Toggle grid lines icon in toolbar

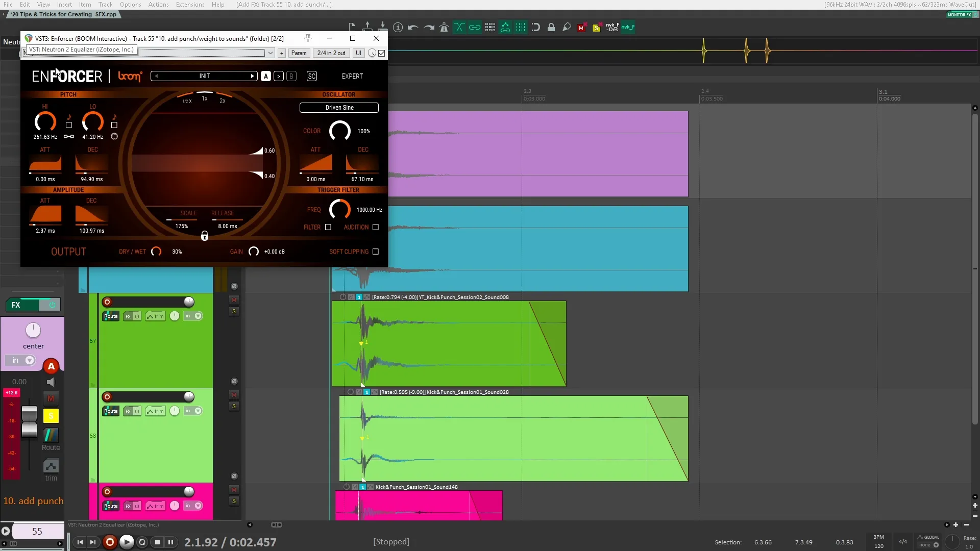521,28
